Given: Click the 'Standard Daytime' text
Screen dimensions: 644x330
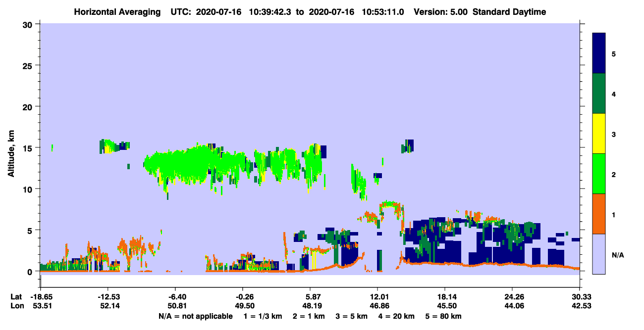Looking at the screenshot, I should [x=509, y=12].
